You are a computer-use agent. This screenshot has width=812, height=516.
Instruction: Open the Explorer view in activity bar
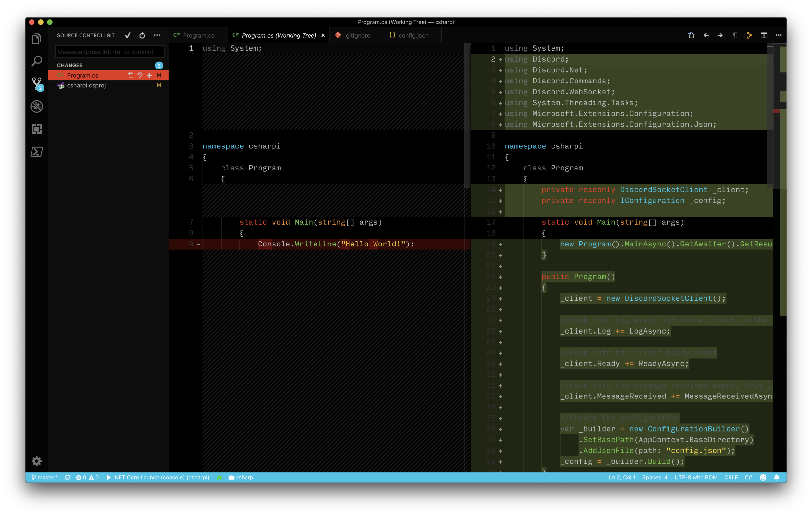(36, 39)
